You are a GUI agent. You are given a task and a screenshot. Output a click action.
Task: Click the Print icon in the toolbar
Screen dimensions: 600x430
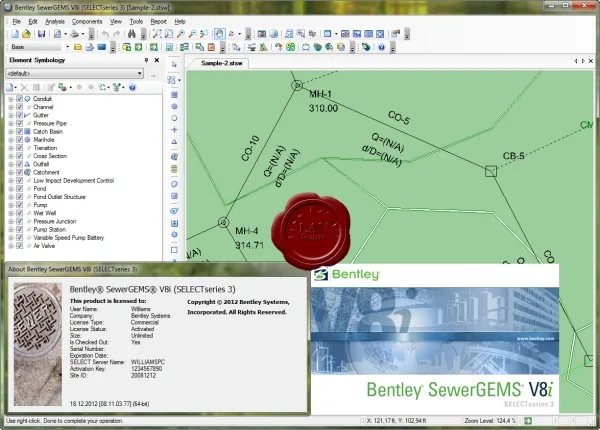(x=75, y=34)
